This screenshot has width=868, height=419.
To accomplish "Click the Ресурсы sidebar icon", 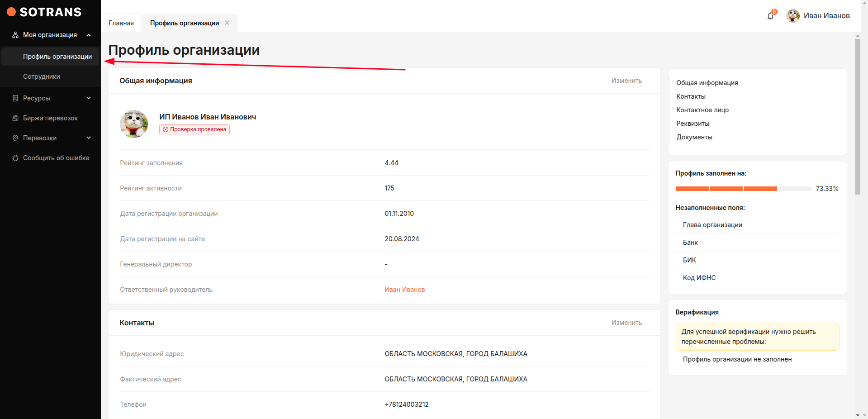I will (x=15, y=98).
